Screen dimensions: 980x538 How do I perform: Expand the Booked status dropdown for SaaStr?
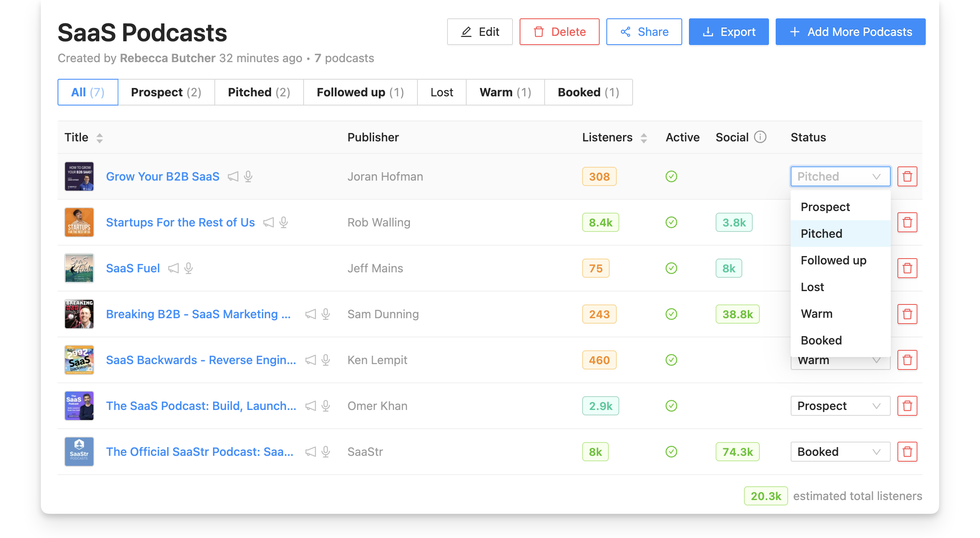point(840,452)
